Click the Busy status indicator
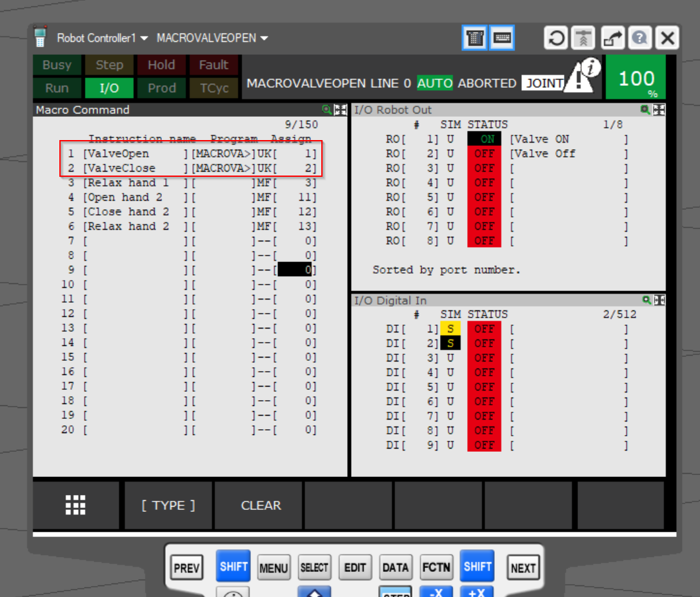Viewport: 700px width, 597px height. (x=57, y=65)
